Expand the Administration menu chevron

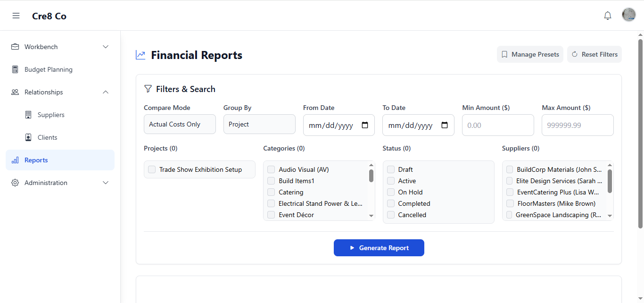pyautogui.click(x=106, y=183)
